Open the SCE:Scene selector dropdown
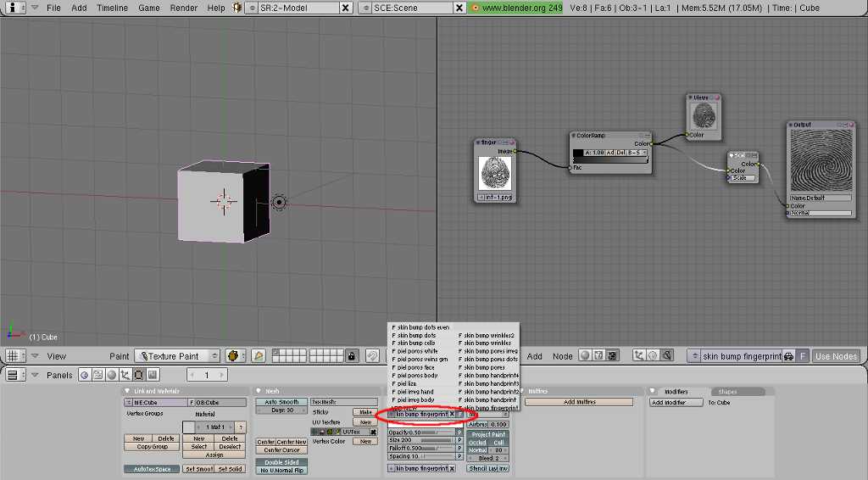Image resolution: width=868 pixels, height=480 pixels. (365, 8)
